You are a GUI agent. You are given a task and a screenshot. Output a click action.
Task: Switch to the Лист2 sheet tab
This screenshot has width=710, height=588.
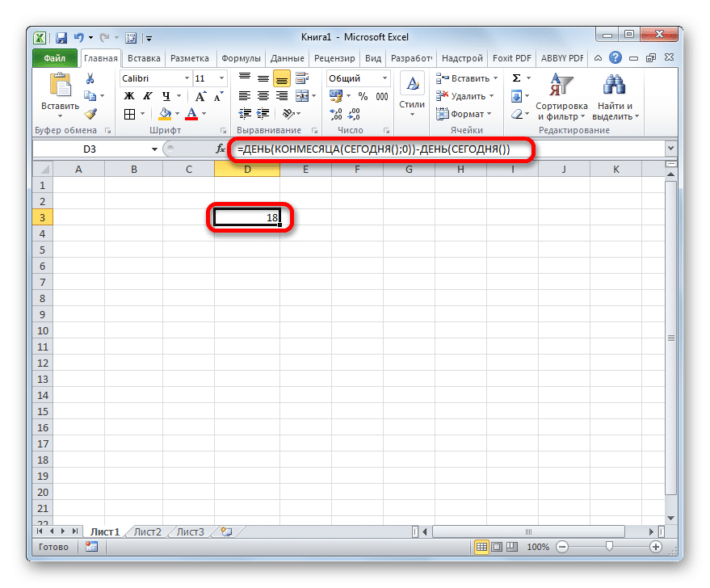coord(148,532)
